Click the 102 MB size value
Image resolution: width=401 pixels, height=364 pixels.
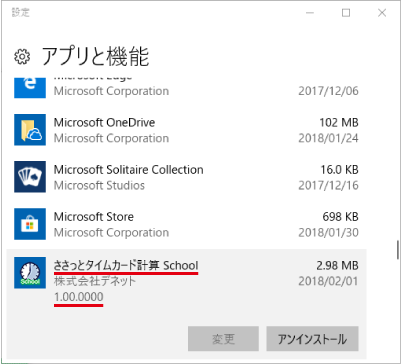click(339, 123)
